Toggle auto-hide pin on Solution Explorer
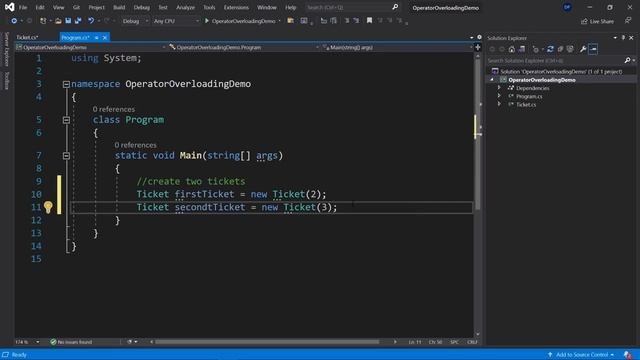Screen dimensions: 640x360 pyautogui.click(x=623, y=38)
